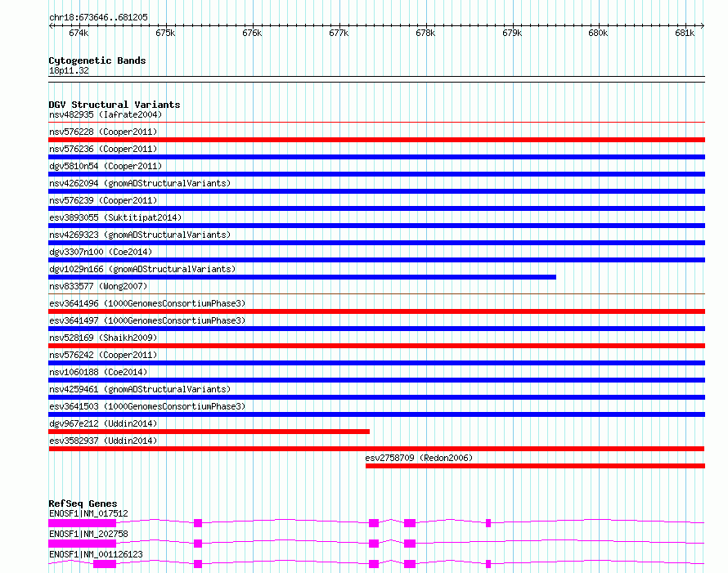The width and height of the screenshot is (728, 573).
Task: Select the red bar under esv2758709
Action: (x=535, y=466)
